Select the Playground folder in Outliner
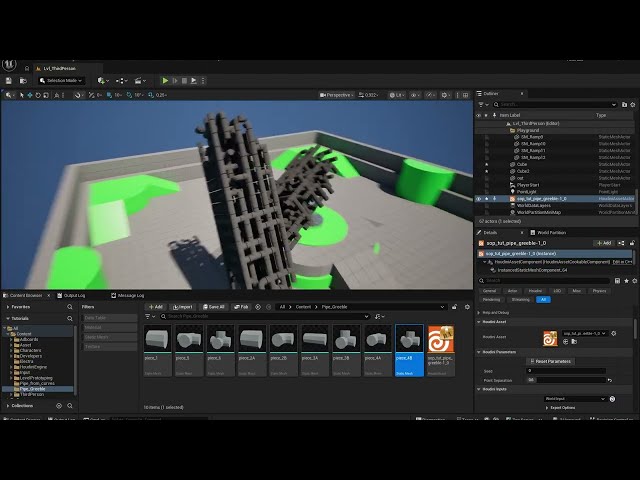This screenshot has width=640, height=480. coord(528,130)
